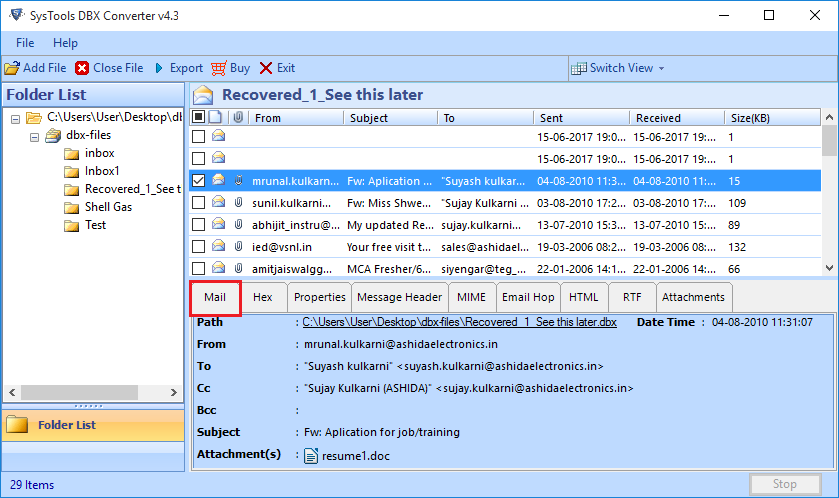
Task: Click the page icon column header
Action: (x=215, y=117)
